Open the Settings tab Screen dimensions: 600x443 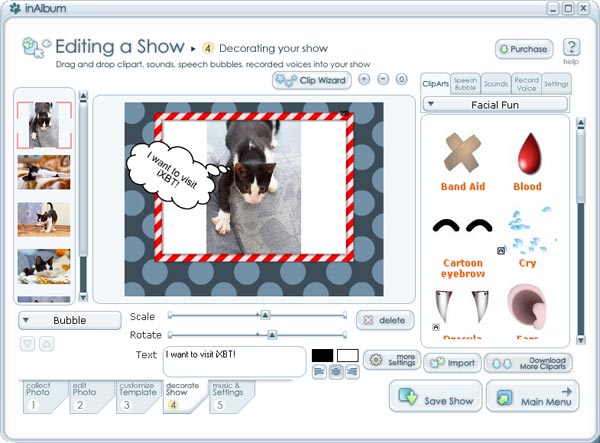point(556,84)
